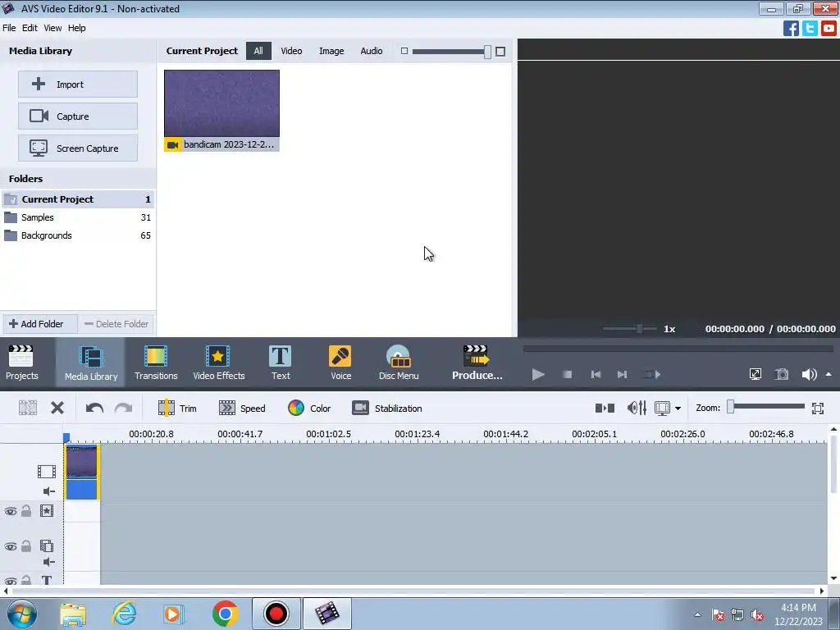Open the Edit menu
840x630 pixels.
click(x=30, y=28)
